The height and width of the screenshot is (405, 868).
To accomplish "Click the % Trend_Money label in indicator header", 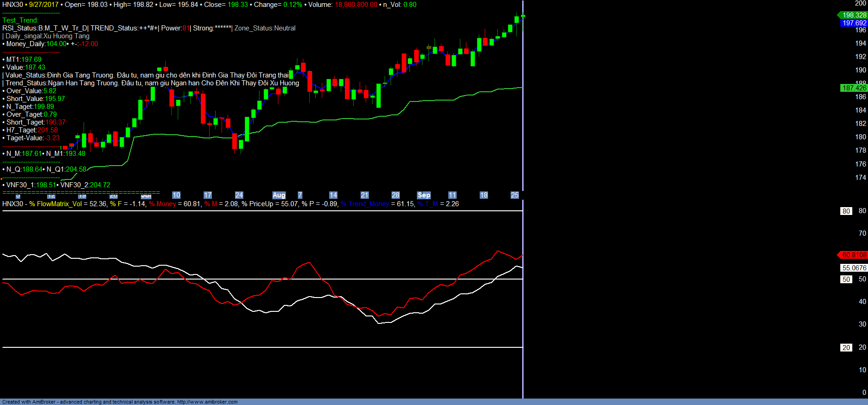I will (365, 204).
